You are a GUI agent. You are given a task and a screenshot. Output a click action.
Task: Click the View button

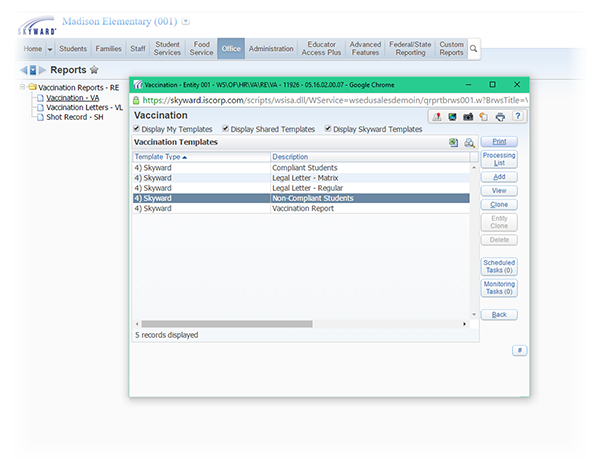pos(499,191)
